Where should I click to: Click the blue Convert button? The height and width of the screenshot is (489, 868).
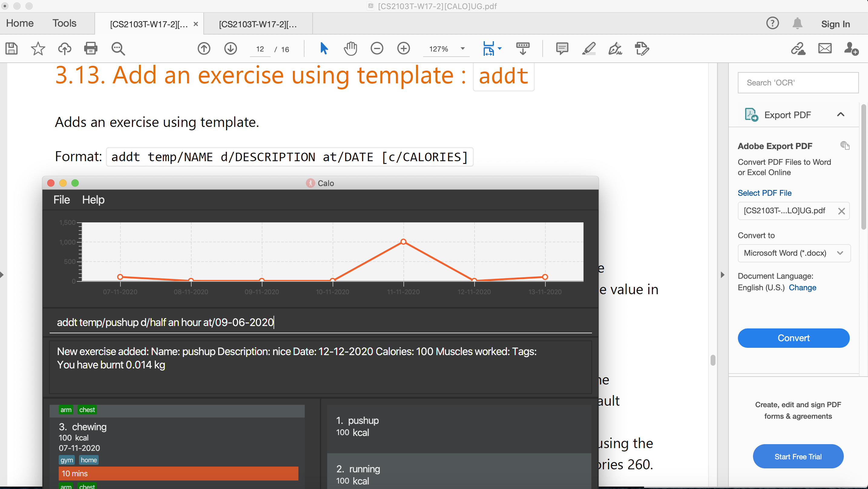[793, 338]
